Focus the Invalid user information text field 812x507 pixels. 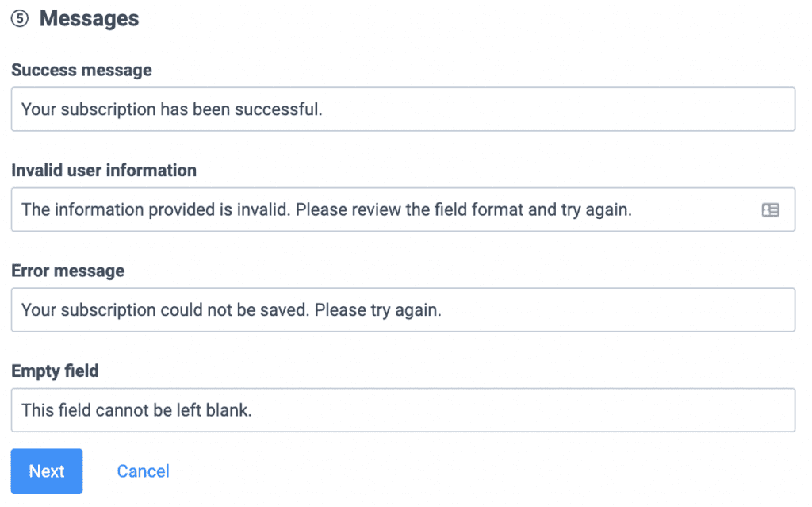pyautogui.click(x=403, y=209)
